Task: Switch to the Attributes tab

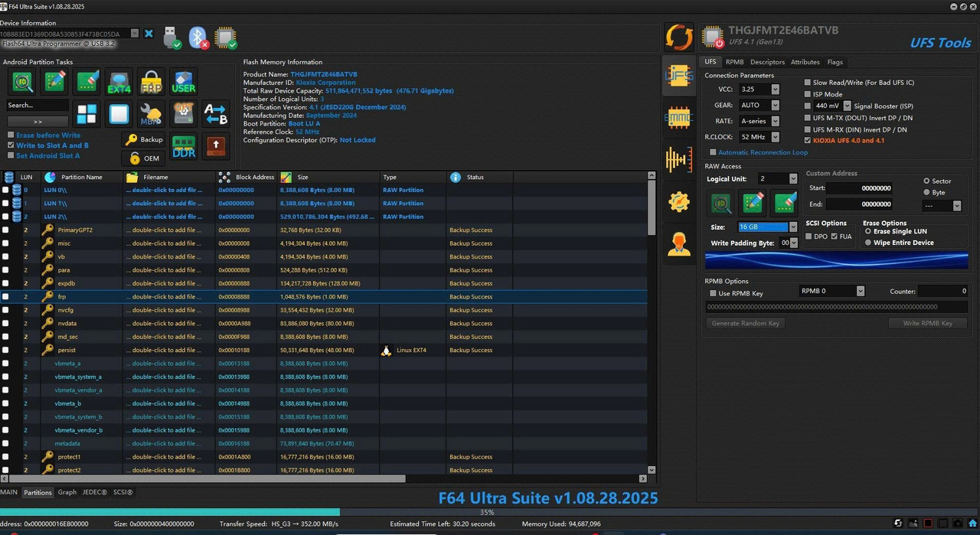Action: [x=805, y=62]
